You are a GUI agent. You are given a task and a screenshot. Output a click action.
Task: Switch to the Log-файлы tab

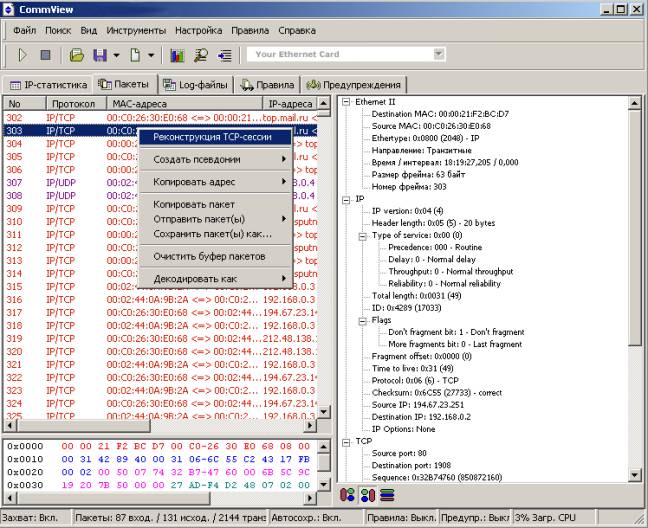(196, 85)
